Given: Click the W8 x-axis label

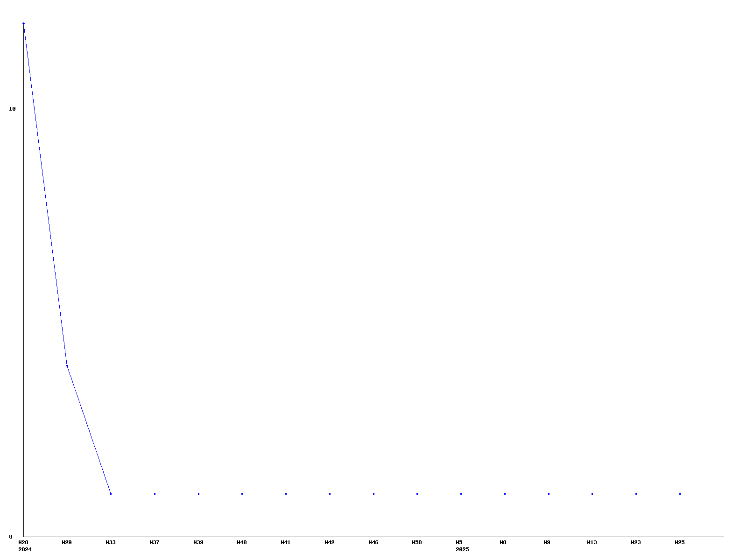Looking at the screenshot, I should [503, 542].
